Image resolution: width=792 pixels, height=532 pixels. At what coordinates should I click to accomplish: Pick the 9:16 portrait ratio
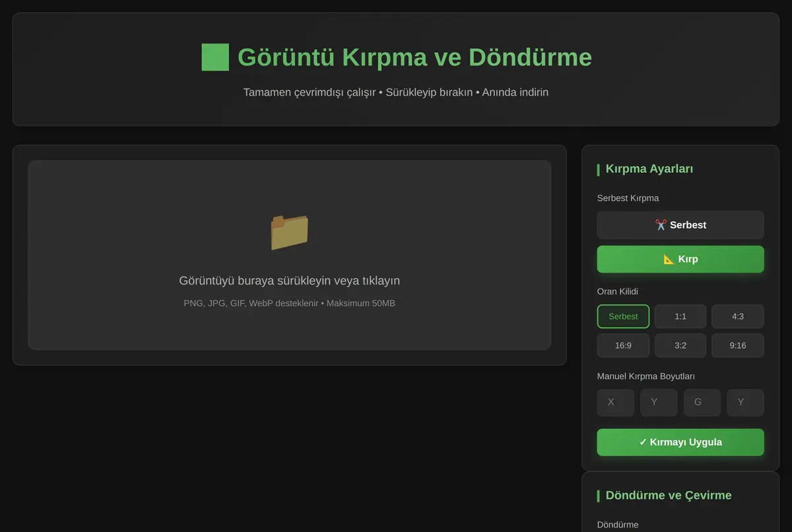pyautogui.click(x=738, y=345)
